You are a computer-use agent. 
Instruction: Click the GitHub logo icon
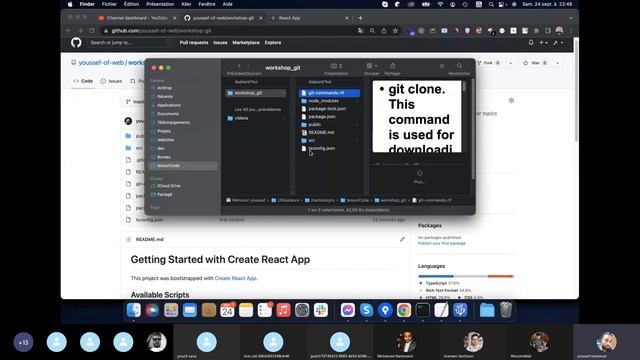[76, 42]
